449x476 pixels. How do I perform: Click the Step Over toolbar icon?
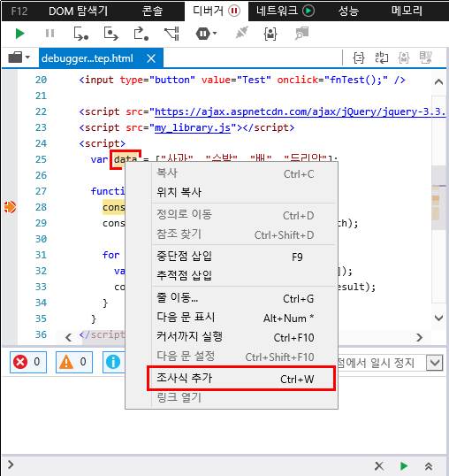coord(111,34)
